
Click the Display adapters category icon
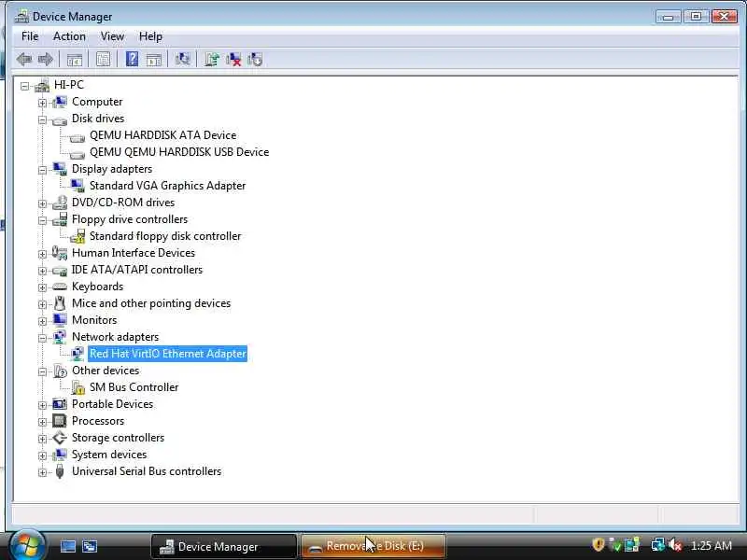(60, 169)
